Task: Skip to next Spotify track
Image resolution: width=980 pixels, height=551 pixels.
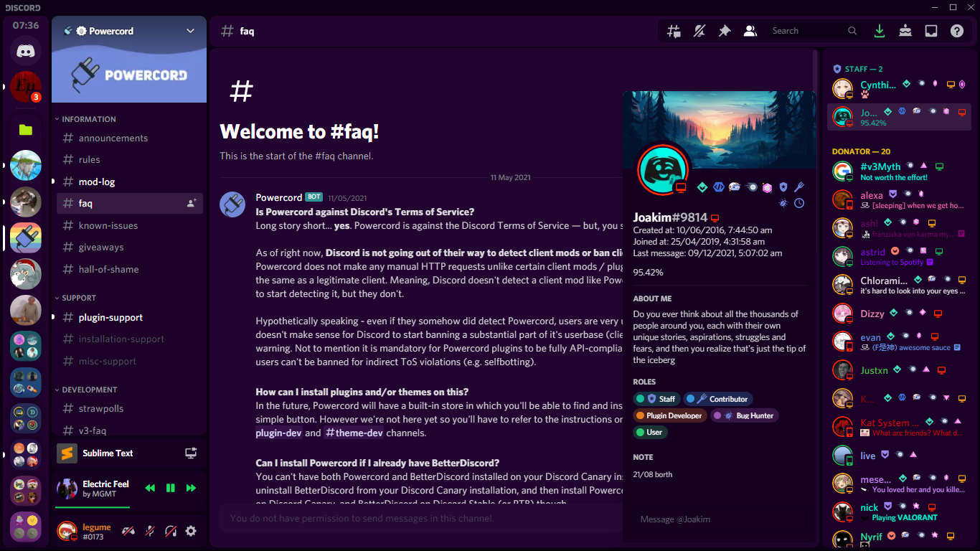Action: (x=191, y=488)
